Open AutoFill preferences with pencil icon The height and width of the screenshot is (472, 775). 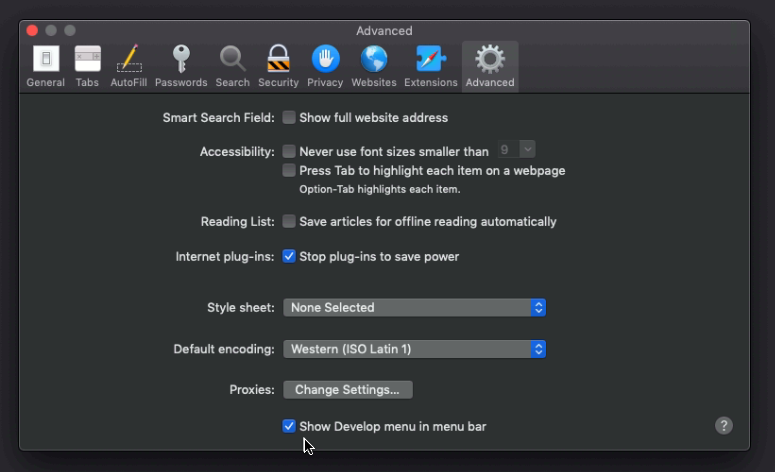click(128, 66)
